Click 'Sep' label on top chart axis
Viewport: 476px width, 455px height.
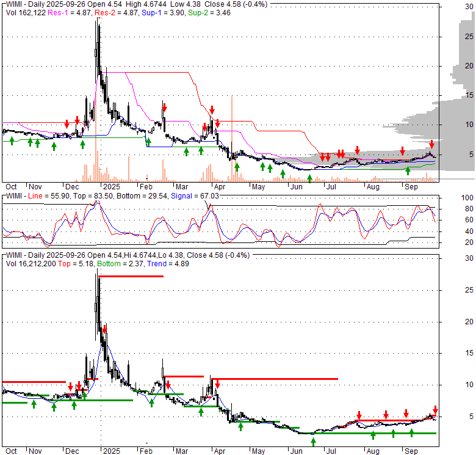411,187
